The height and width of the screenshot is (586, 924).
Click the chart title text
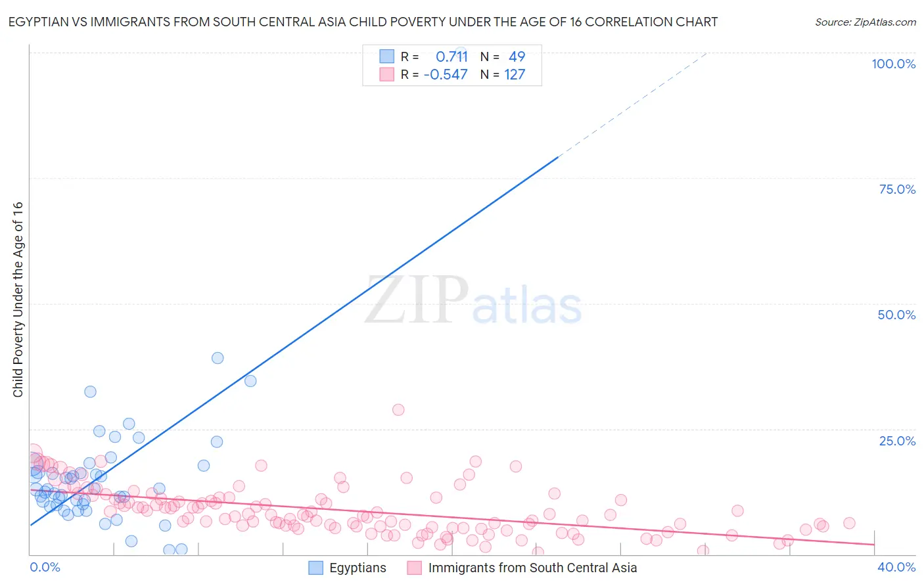[x=363, y=22]
